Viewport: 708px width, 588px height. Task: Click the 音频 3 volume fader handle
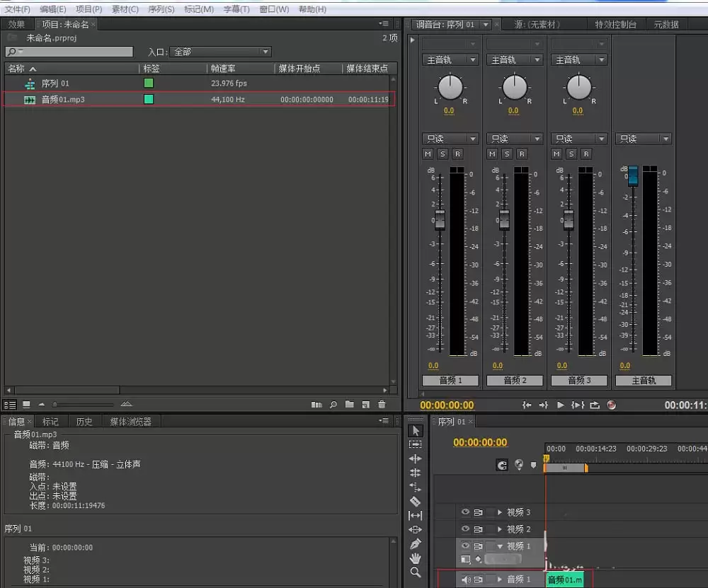569,219
